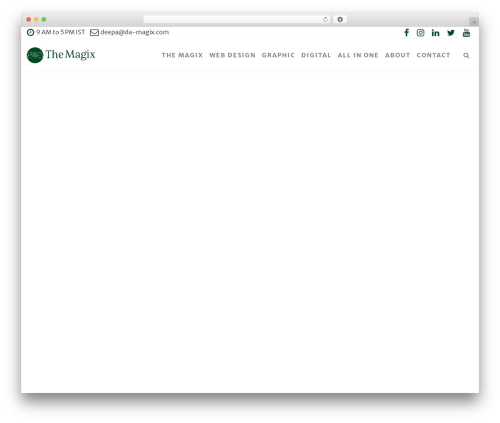Minimize the window with yellow button
Screen dimensions: 500x423
36,19
